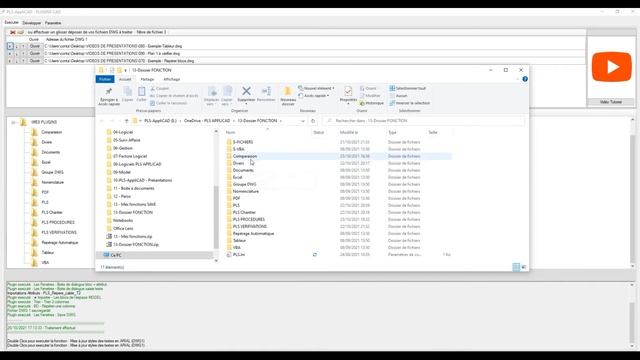Image resolution: width=640 pixels, height=360 pixels.
Task: Click the Historique item in the Ouvrir group
Action: pos(371,103)
